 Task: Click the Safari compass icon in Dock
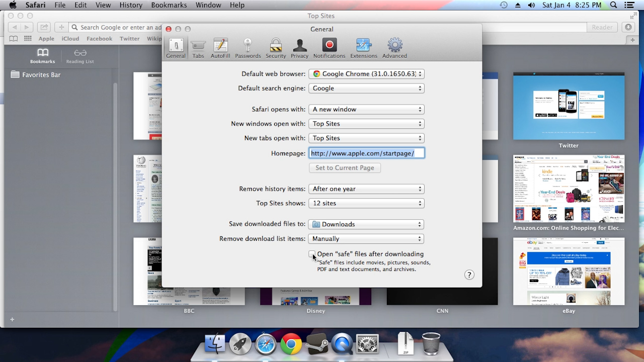click(266, 344)
